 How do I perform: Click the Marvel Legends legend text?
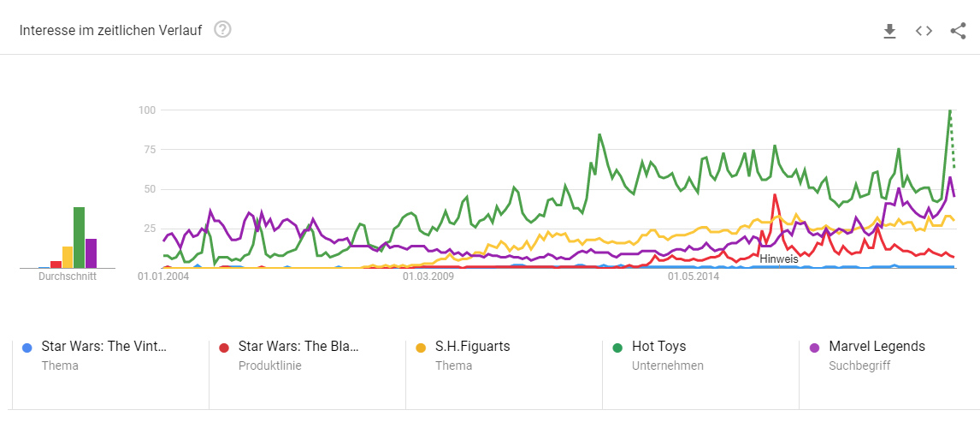(877, 347)
